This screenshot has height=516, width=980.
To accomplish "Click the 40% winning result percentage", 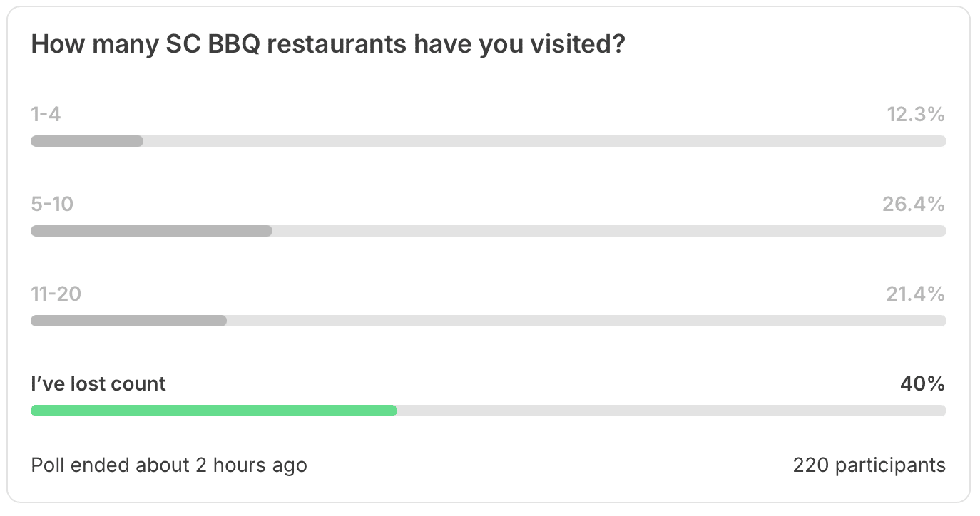I will coord(923,383).
